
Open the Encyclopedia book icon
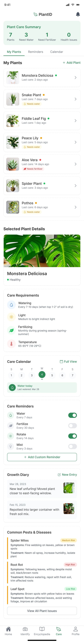click(x=42, y=629)
